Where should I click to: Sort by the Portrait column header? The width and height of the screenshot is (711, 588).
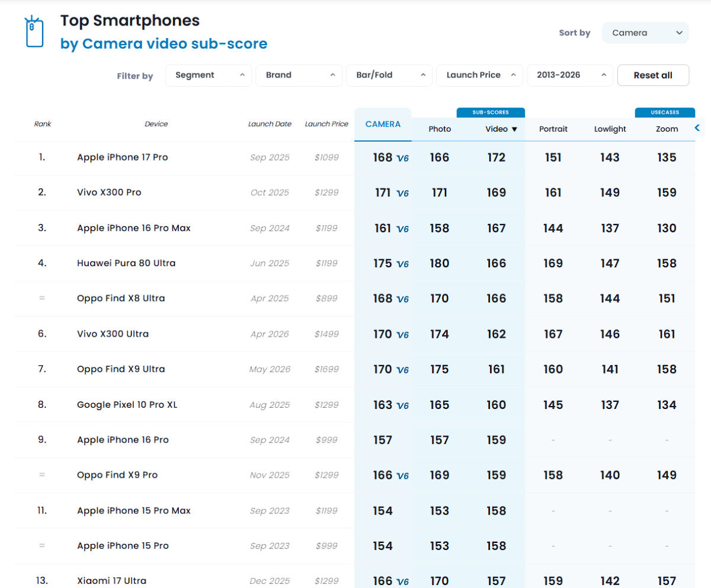click(x=553, y=129)
